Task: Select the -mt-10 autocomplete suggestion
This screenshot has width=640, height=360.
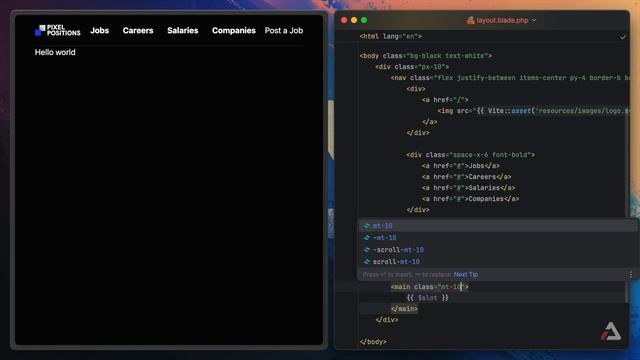Action: point(498,238)
